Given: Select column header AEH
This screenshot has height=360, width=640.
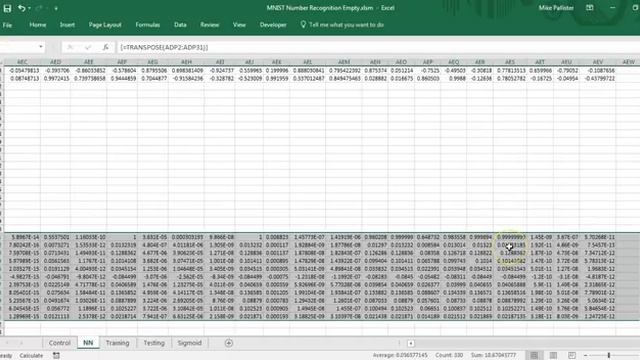Looking at the screenshot, I should [x=186, y=62].
